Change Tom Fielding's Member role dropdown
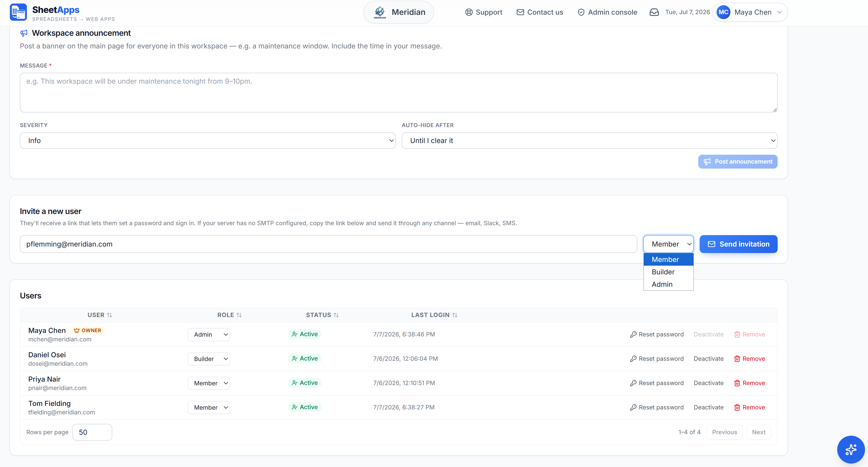The width and height of the screenshot is (868, 467). [x=209, y=407]
